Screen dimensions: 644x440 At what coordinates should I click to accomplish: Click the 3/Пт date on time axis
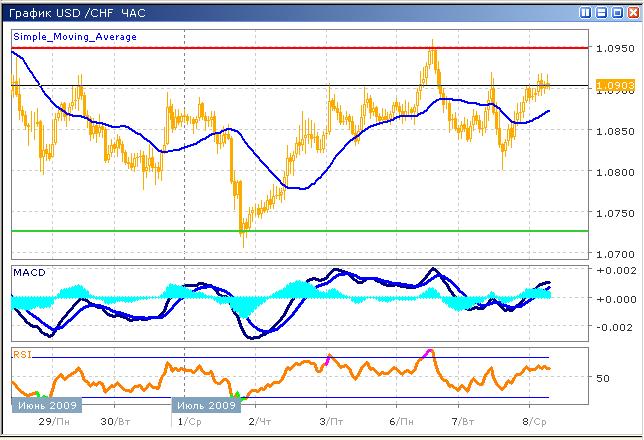tap(329, 424)
